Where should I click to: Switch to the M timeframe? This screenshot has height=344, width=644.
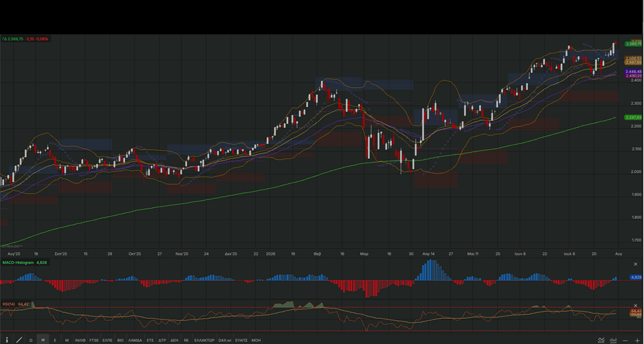[67, 340]
